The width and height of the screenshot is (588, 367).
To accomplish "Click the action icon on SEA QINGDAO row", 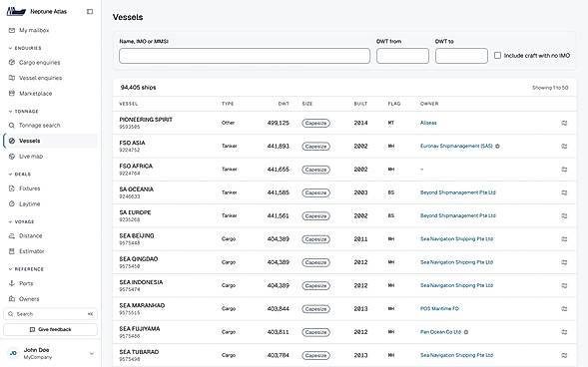I will (x=564, y=262).
